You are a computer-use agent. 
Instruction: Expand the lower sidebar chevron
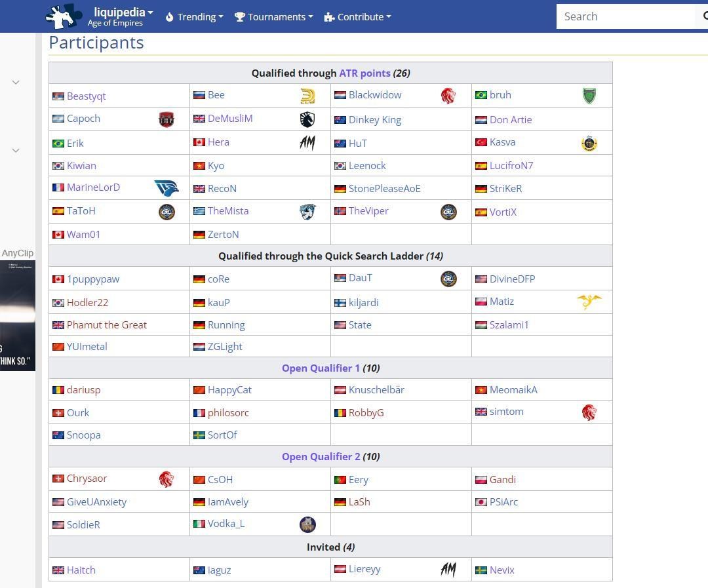click(16, 150)
